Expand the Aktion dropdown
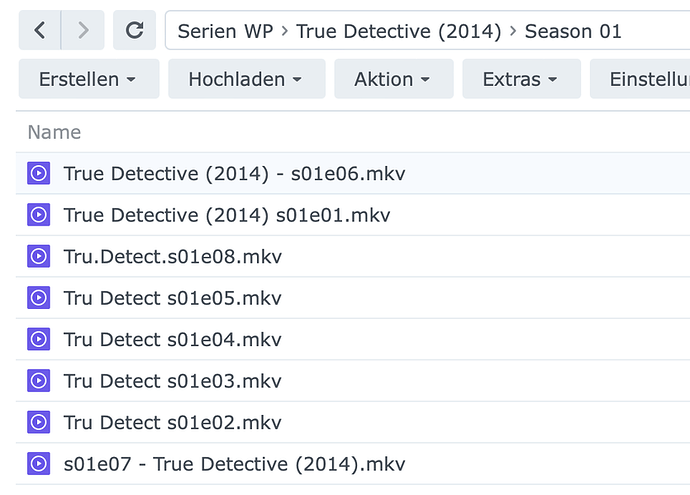 tap(393, 79)
